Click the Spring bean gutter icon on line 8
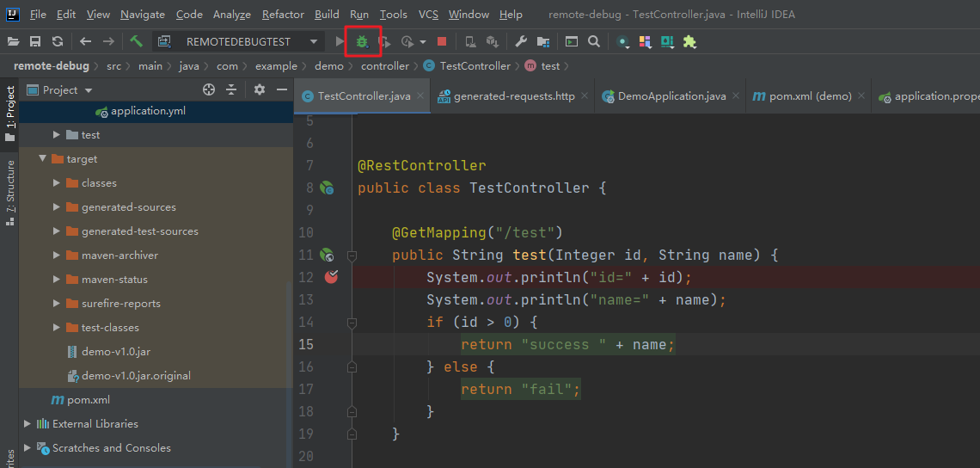The height and width of the screenshot is (468, 980). pyautogui.click(x=327, y=188)
